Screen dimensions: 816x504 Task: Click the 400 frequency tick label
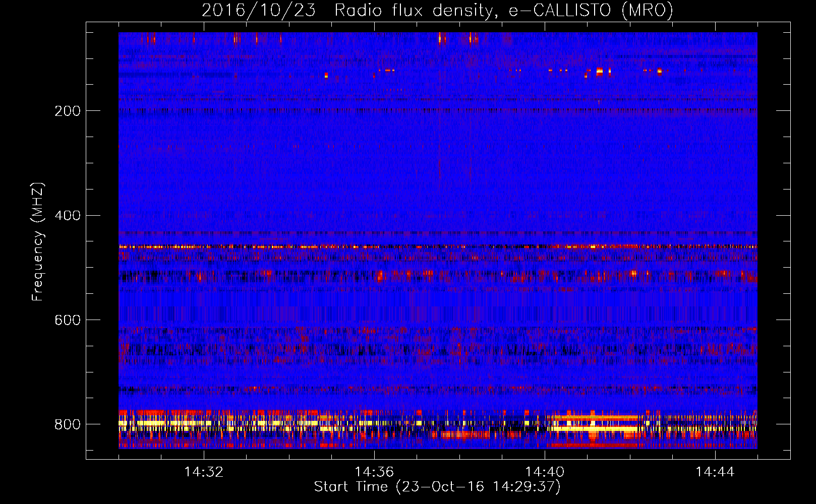click(x=68, y=216)
